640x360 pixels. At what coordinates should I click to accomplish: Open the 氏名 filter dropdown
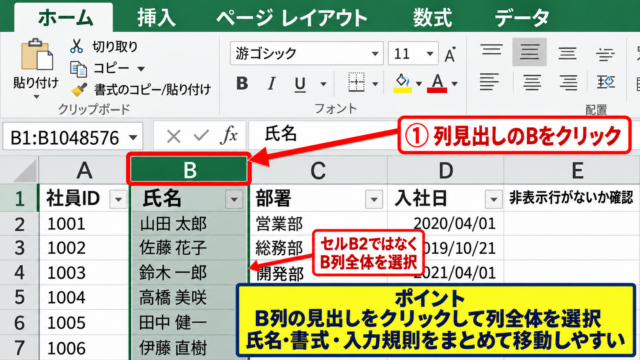tap(234, 199)
